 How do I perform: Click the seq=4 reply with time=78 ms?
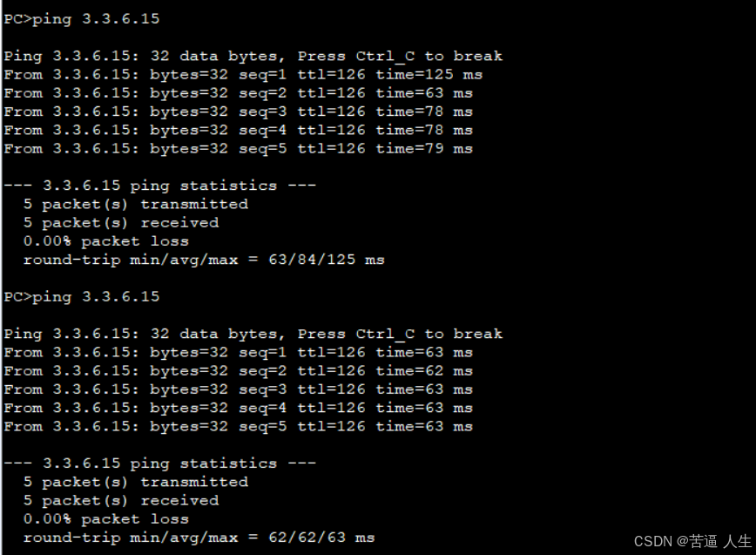coord(238,130)
